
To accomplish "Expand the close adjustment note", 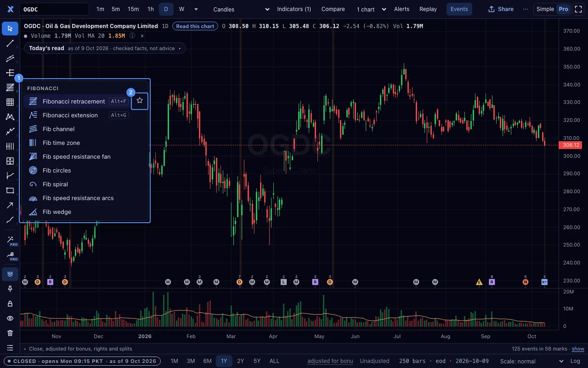I will click(78, 349).
